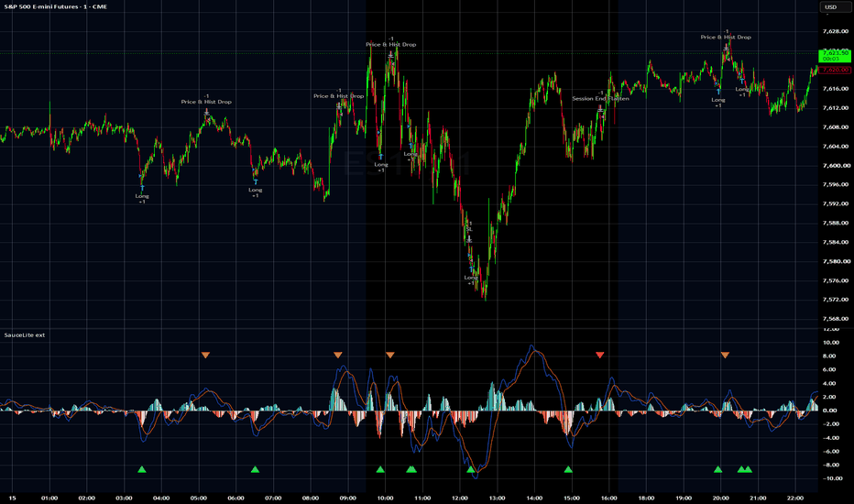
Task: Click the Long +1 entry arrow near 10:00
Action: click(x=380, y=157)
